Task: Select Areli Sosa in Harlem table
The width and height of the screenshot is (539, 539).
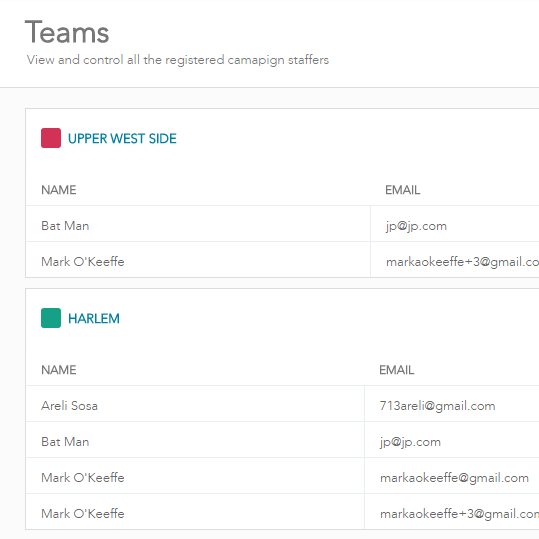Action: [69, 406]
